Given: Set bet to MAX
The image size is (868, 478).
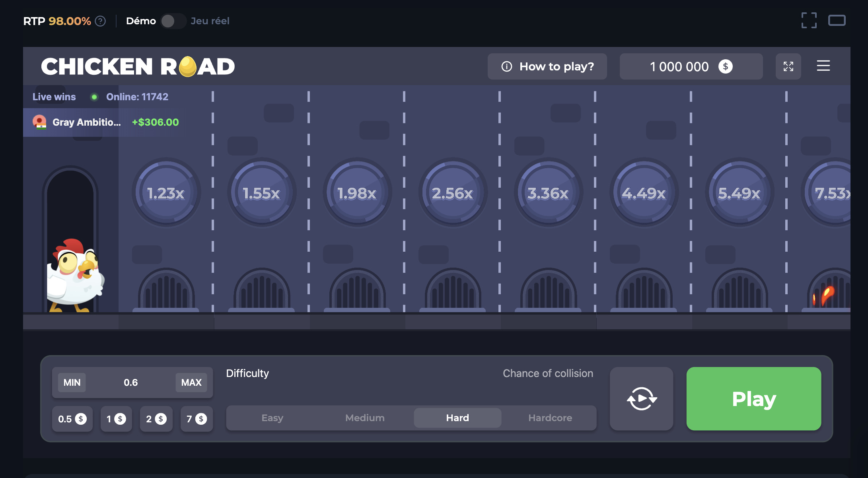Looking at the screenshot, I should [191, 383].
